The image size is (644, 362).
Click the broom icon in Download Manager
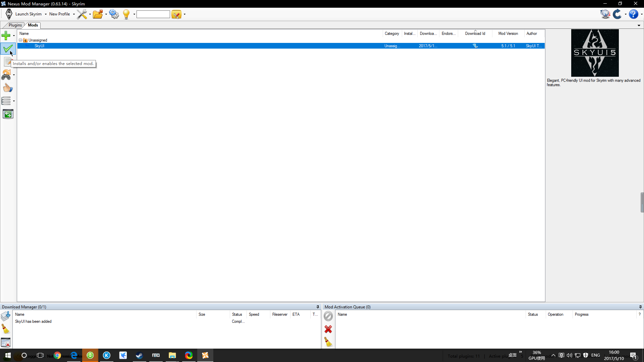6,329
